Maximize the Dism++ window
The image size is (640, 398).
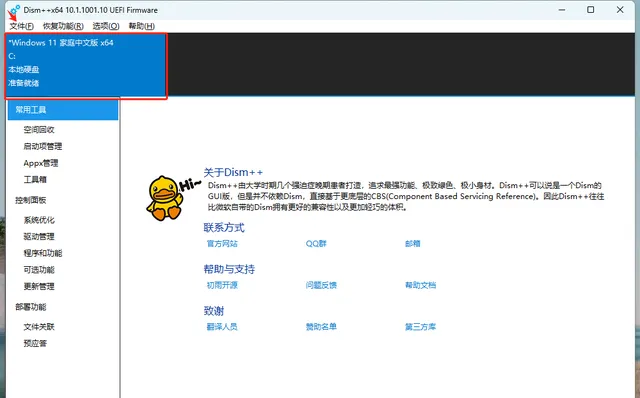[x=591, y=10]
